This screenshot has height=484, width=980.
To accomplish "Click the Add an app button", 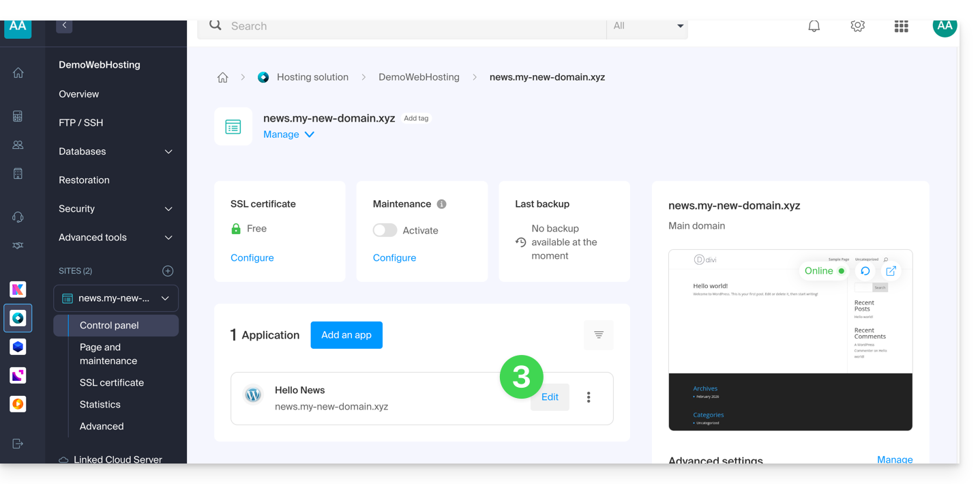I will 346,335.
